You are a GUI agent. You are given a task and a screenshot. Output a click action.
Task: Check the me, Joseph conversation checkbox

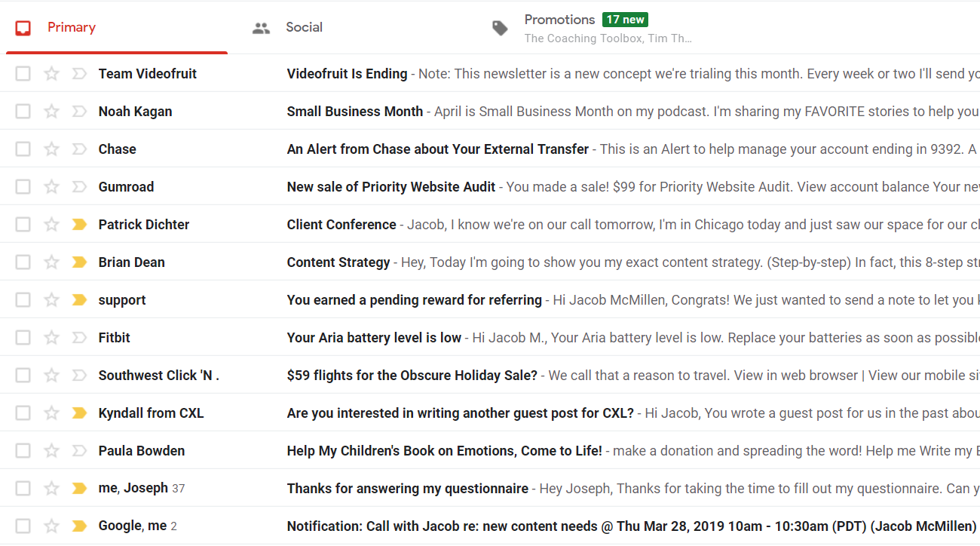23,488
